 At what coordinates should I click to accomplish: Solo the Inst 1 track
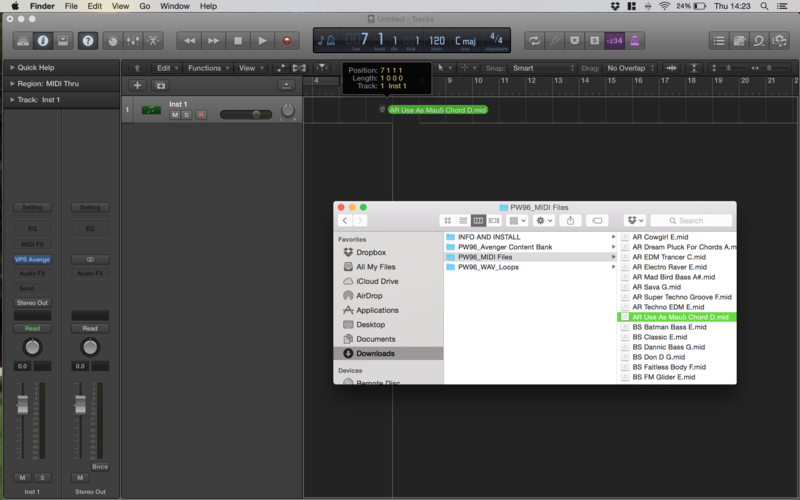187,115
